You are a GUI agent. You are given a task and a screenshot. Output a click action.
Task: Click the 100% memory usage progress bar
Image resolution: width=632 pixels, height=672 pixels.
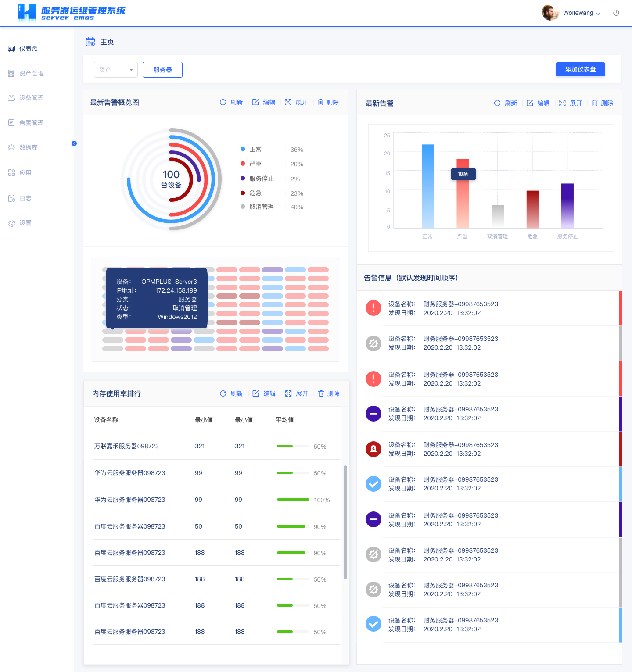[x=293, y=500]
